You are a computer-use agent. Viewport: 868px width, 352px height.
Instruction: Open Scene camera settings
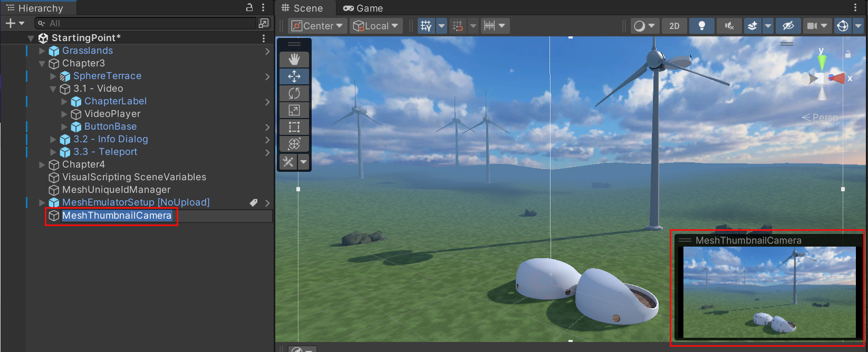click(x=817, y=26)
